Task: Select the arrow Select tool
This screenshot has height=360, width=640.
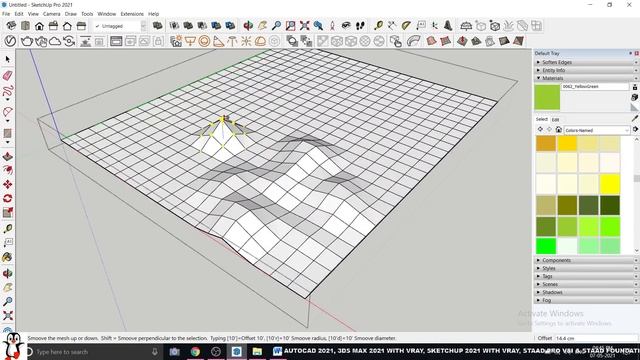Action: point(8,60)
